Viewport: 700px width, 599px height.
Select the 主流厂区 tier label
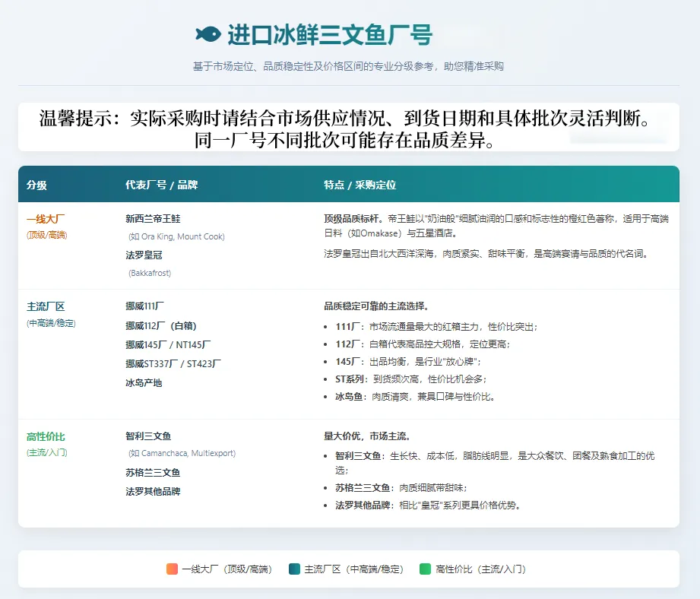coord(46,306)
